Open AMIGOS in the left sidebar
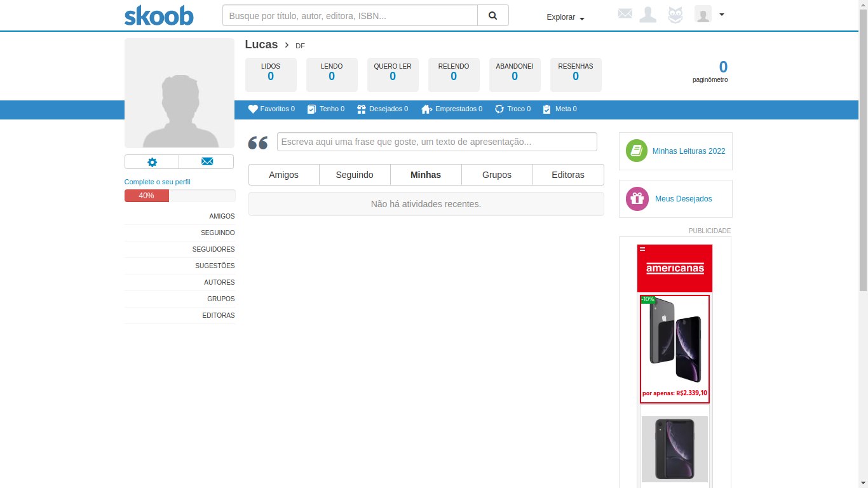 222,217
